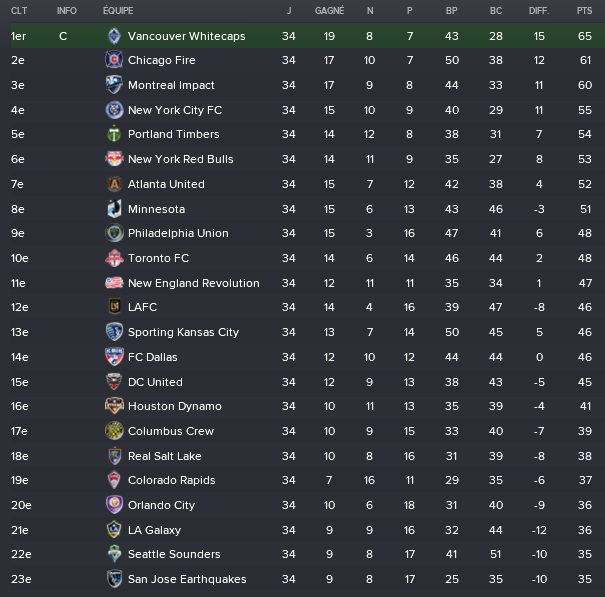Click the Seattle Sounders logo icon
This screenshot has height=597, width=605.
(x=114, y=554)
